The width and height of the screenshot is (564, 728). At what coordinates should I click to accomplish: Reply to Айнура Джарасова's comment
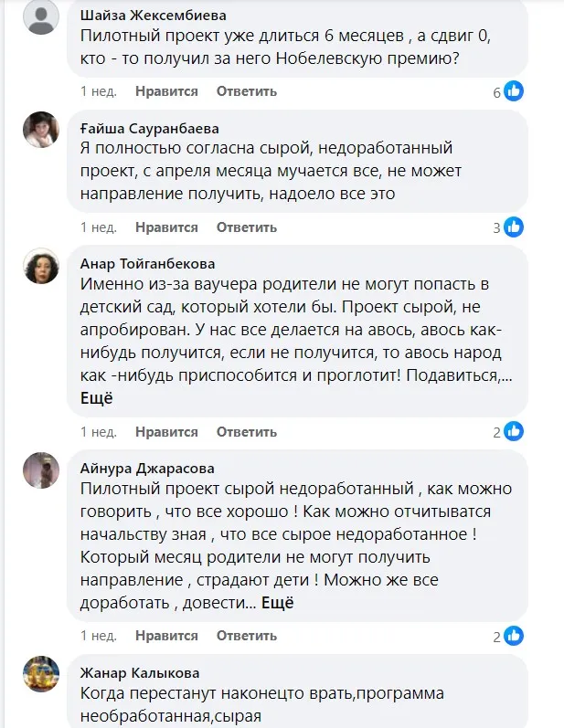pyautogui.click(x=246, y=636)
